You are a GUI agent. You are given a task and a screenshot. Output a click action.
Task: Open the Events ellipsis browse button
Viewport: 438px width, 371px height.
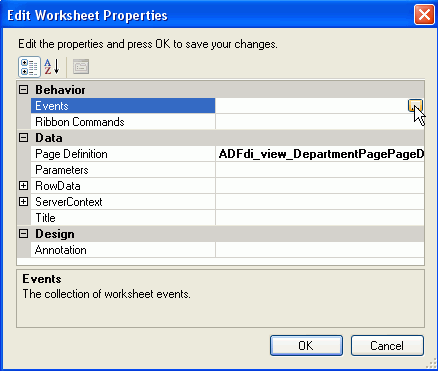click(x=415, y=106)
